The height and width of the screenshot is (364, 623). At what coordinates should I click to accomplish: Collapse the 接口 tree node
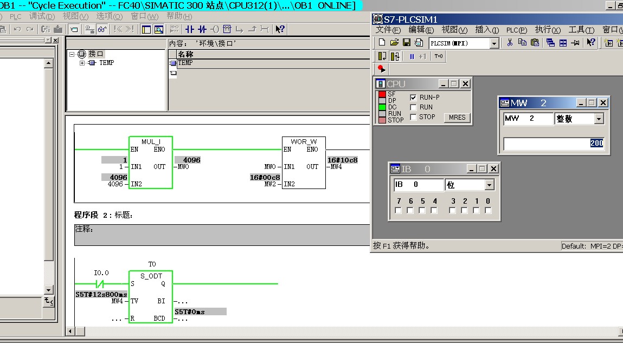pyautogui.click(x=72, y=54)
